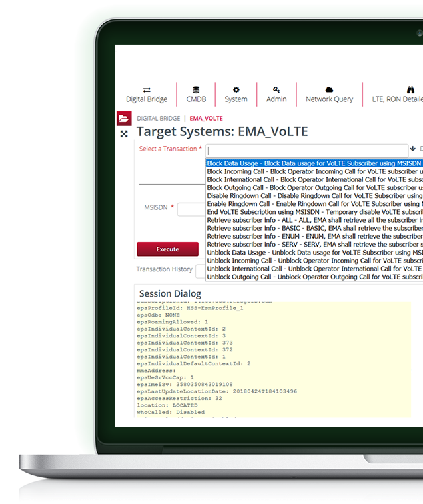This screenshot has height=504, width=423.
Task: Click into the MSISDN input field
Action: coord(191,209)
